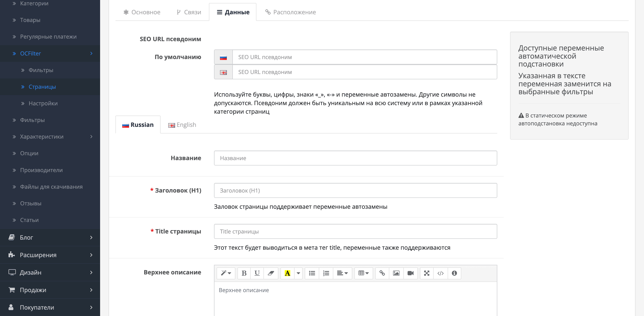Click the Связи tab branch icon
644x316 pixels.
[x=178, y=12]
